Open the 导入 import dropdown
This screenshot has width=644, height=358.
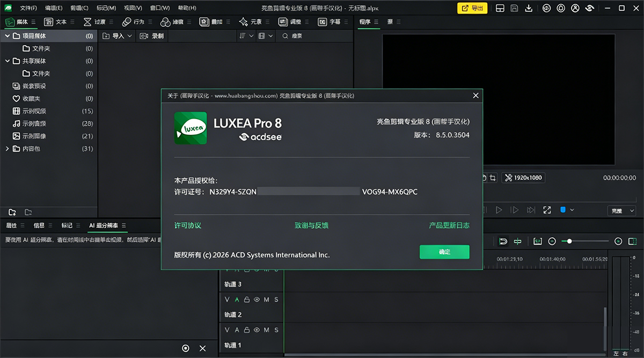click(117, 36)
